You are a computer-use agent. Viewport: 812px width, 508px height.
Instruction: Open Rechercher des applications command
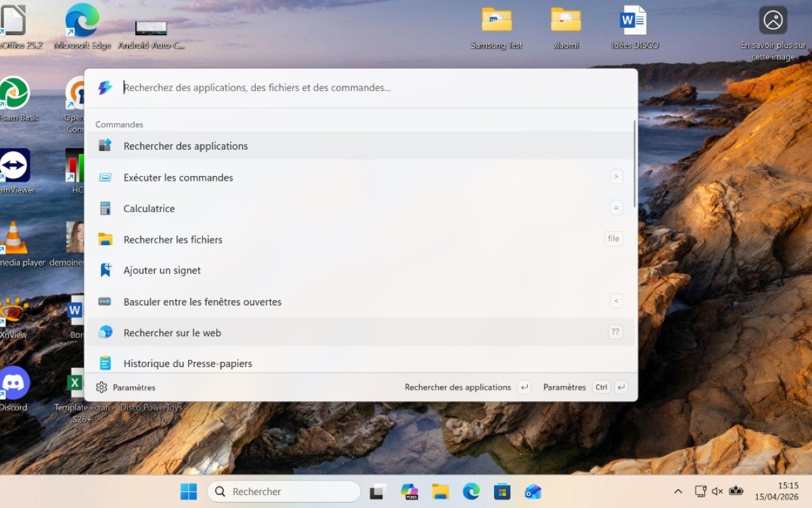click(x=185, y=146)
